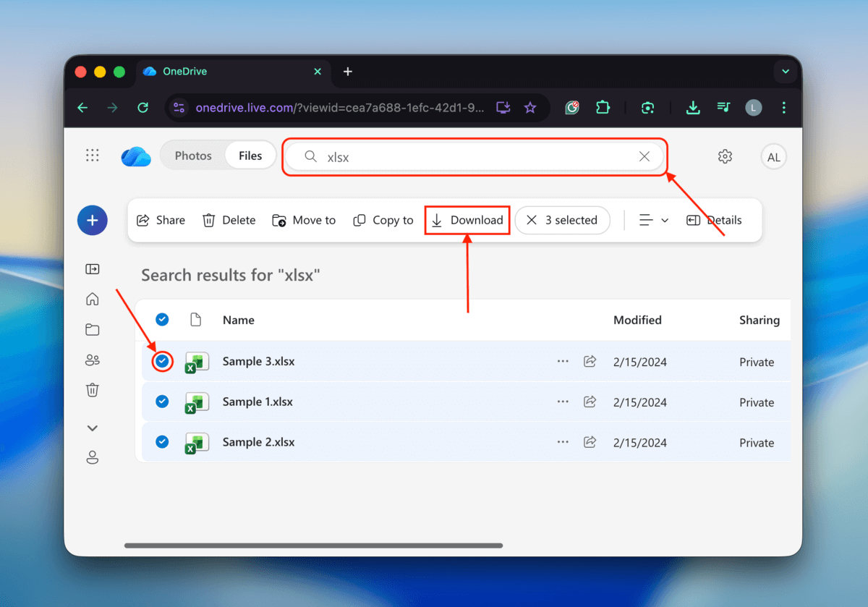Toggle the select-all checkbox in header
The height and width of the screenshot is (607, 868).
161,319
